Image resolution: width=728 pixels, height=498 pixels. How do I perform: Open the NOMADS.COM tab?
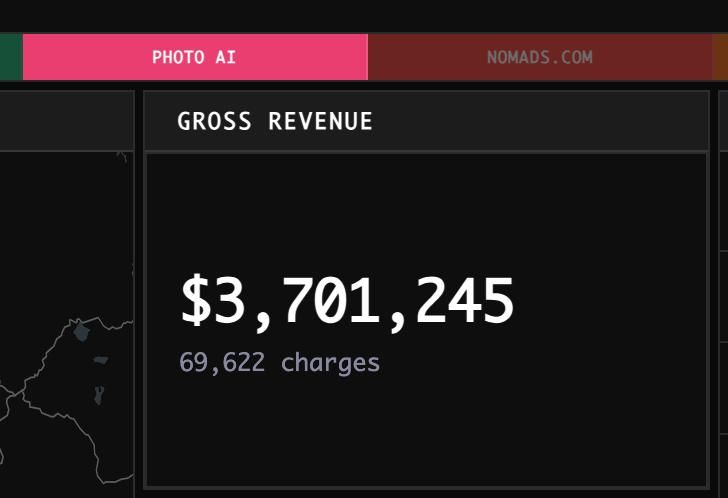tap(539, 57)
